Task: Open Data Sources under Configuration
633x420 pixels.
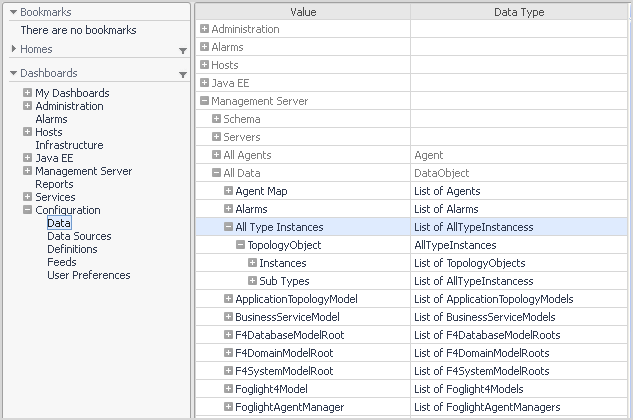Action: (79, 236)
